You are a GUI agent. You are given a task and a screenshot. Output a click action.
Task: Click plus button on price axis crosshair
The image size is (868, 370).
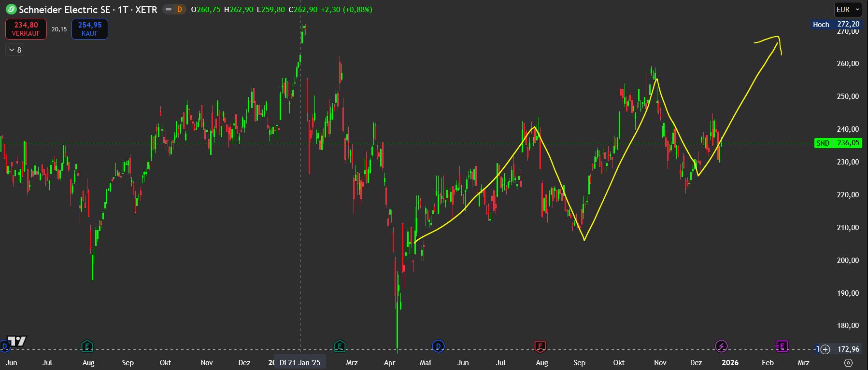[825, 349]
